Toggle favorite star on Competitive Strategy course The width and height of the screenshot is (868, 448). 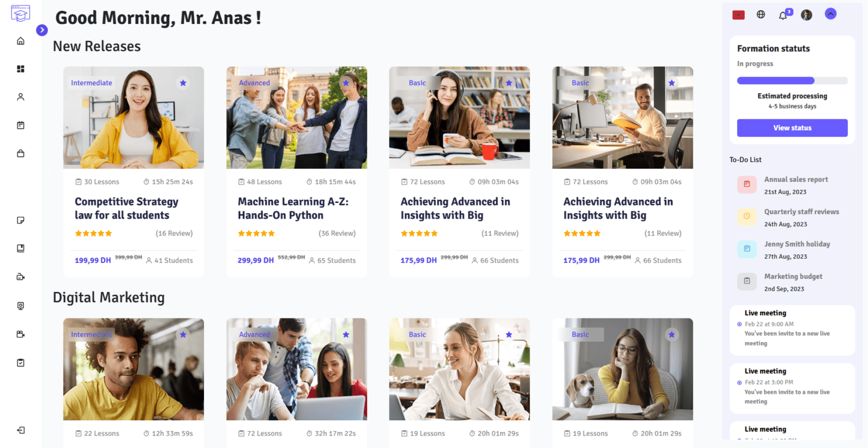pyautogui.click(x=183, y=83)
